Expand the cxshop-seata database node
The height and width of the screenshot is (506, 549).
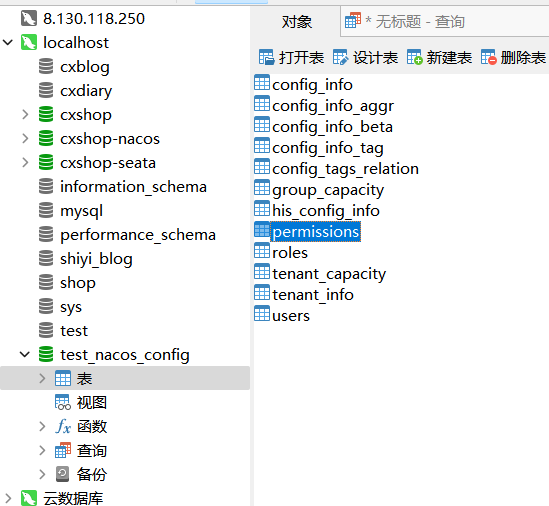coord(25,162)
